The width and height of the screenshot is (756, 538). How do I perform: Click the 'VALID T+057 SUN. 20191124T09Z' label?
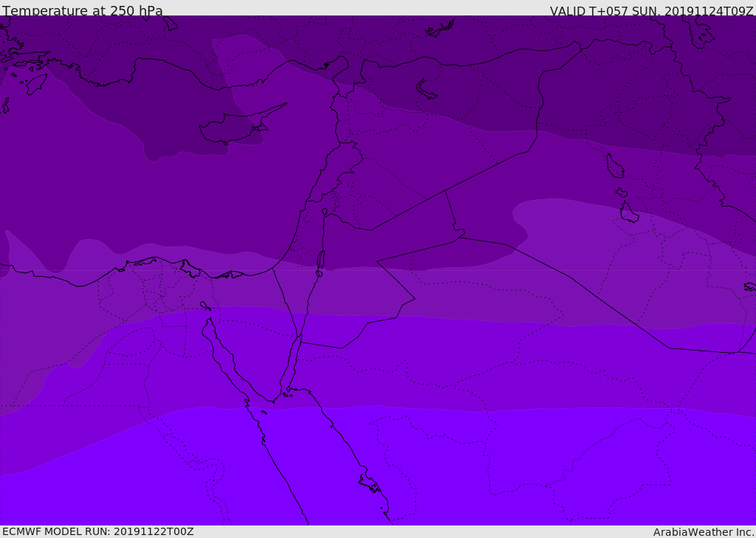click(x=651, y=11)
